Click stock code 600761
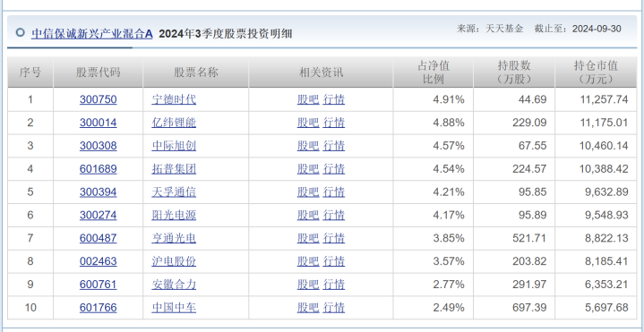The width and height of the screenshot is (644, 332). point(99,285)
